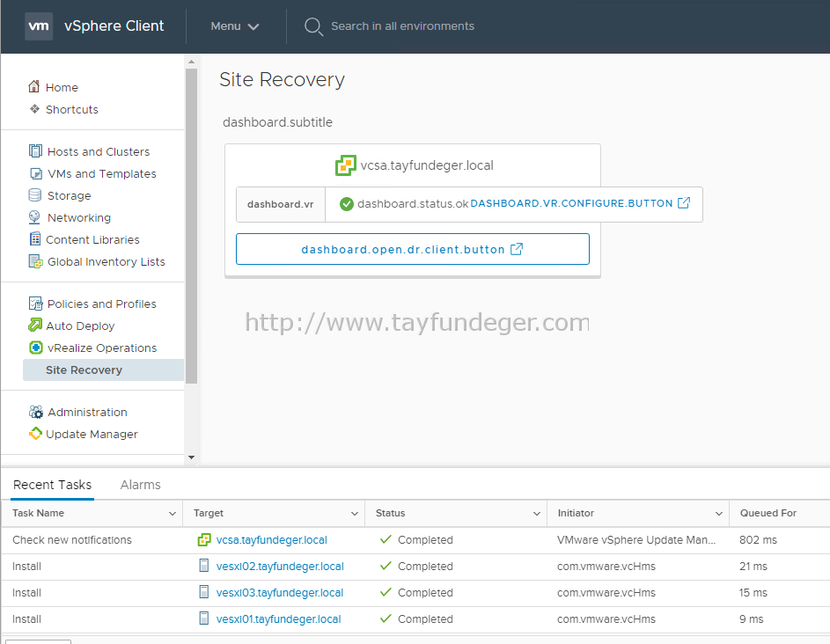Click vCenter icon beside vcsa.tayfundeger.local in dashboard card

tap(346, 165)
